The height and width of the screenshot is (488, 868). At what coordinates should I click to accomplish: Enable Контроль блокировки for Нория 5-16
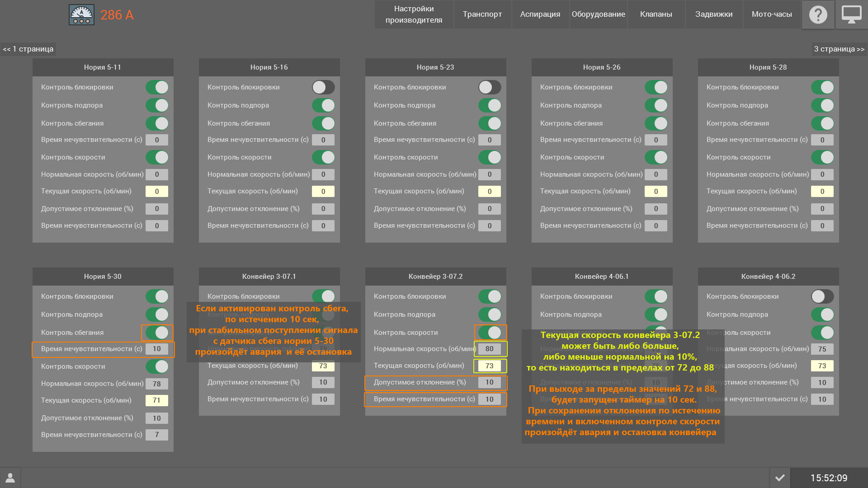[323, 87]
